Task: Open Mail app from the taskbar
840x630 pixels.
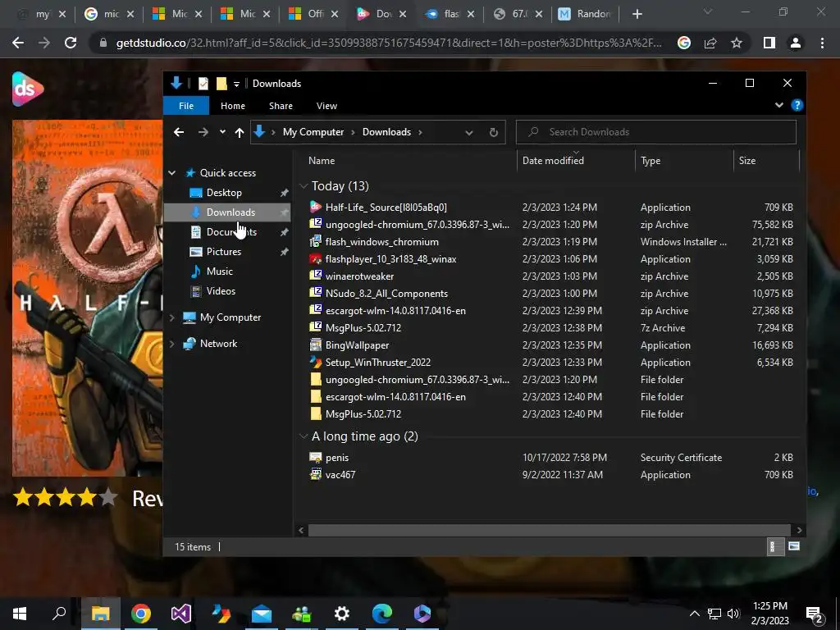Action: click(262, 614)
